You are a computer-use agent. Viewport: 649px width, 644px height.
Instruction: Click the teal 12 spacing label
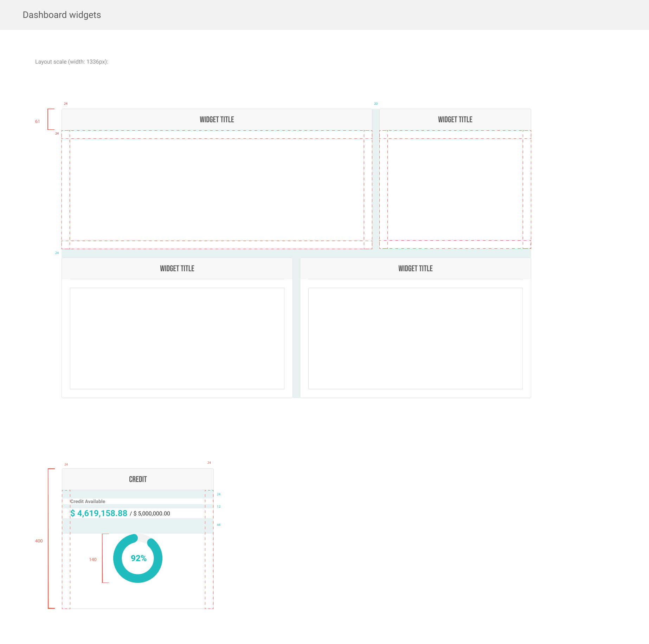point(219,507)
